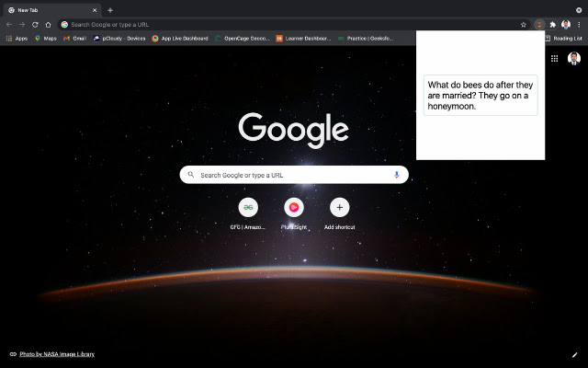
Task: Open Apps bookmark
Action: [17, 39]
